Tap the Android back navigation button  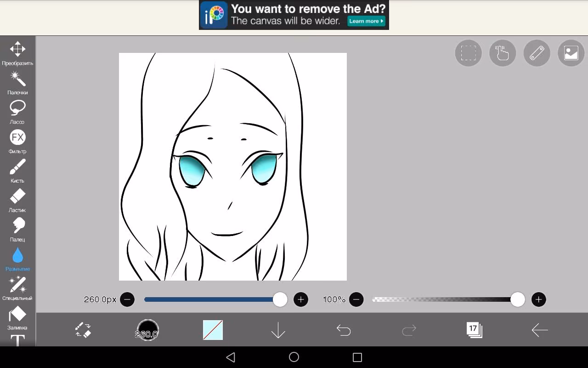click(x=231, y=357)
